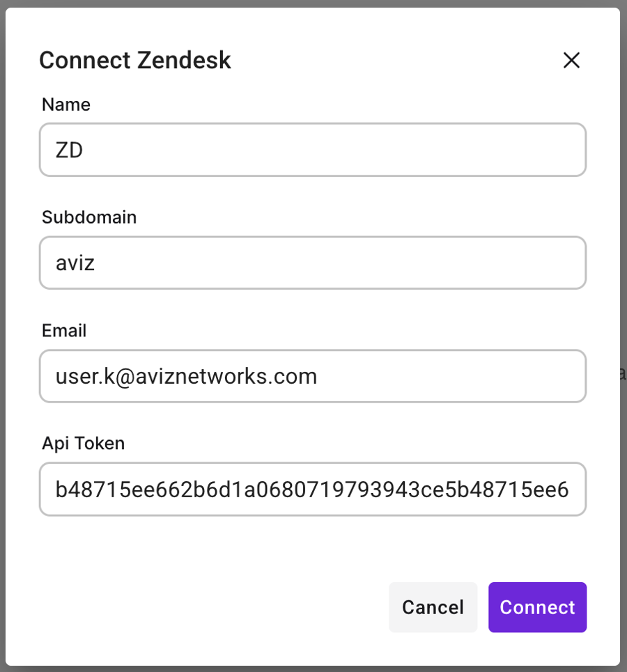The image size is (627, 672).
Task: Place cursor in the aviz text
Action: coord(75,263)
